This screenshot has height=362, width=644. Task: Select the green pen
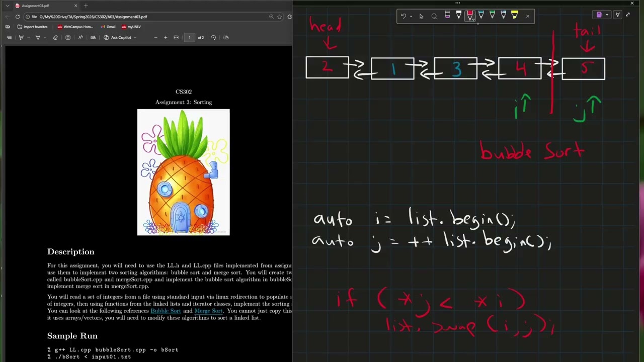point(492,16)
